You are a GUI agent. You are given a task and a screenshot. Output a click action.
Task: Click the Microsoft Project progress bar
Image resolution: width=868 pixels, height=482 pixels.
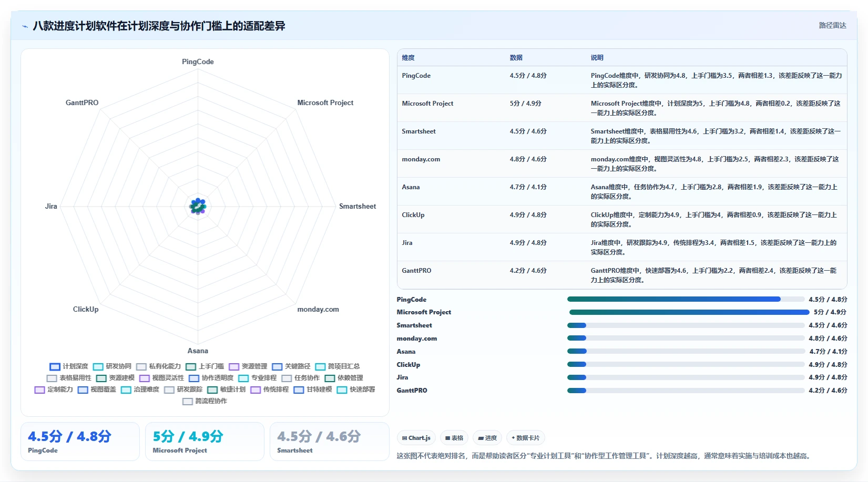(689, 312)
